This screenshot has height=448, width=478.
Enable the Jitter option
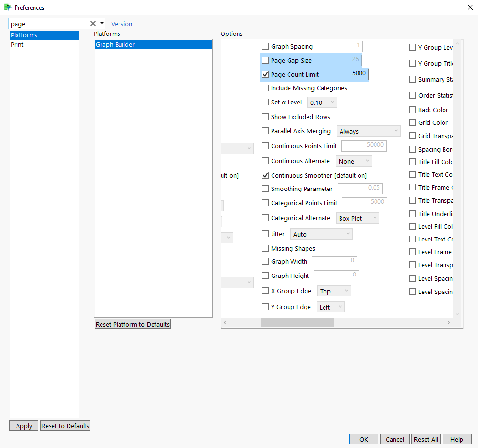click(265, 234)
